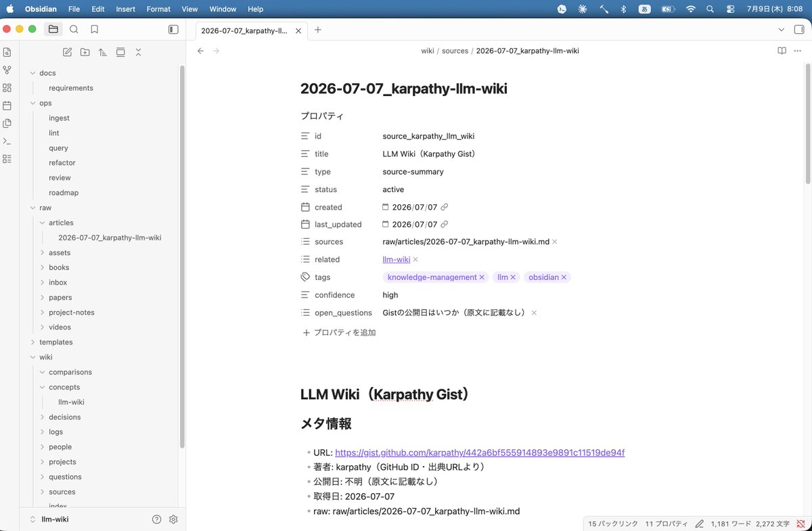Open the Format menu
This screenshot has width=812, height=531.
pyautogui.click(x=158, y=9)
